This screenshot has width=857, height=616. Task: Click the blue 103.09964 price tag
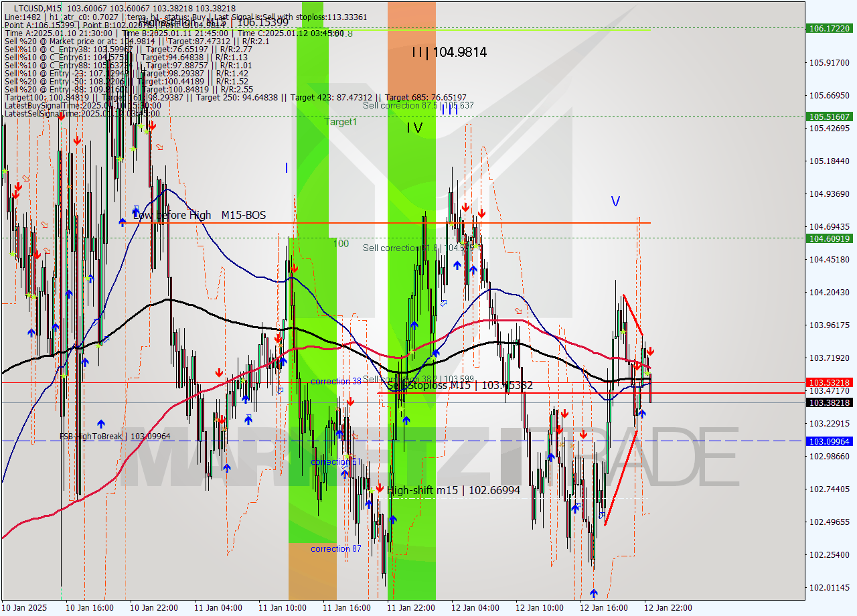point(830,441)
